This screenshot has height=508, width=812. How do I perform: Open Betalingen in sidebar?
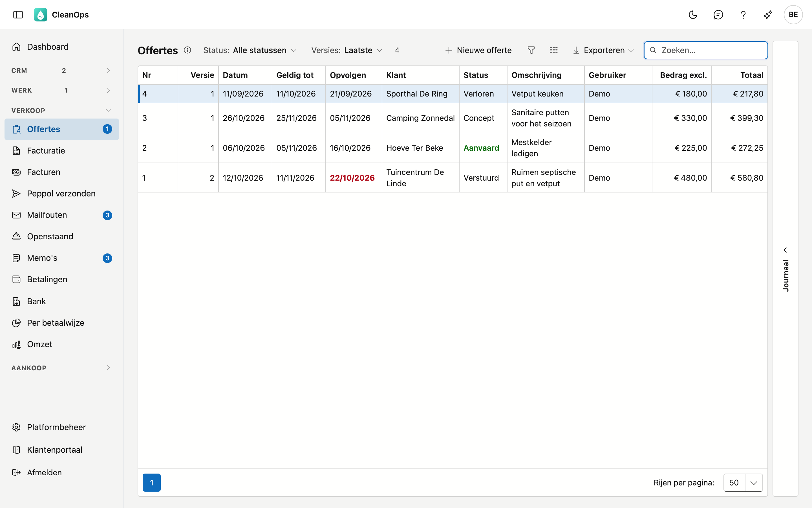tap(62, 279)
